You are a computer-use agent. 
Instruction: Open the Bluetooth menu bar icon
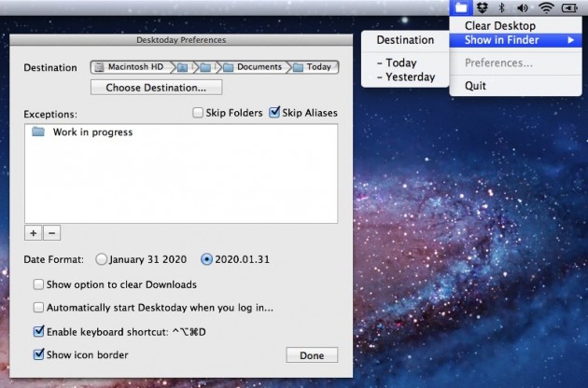point(501,7)
